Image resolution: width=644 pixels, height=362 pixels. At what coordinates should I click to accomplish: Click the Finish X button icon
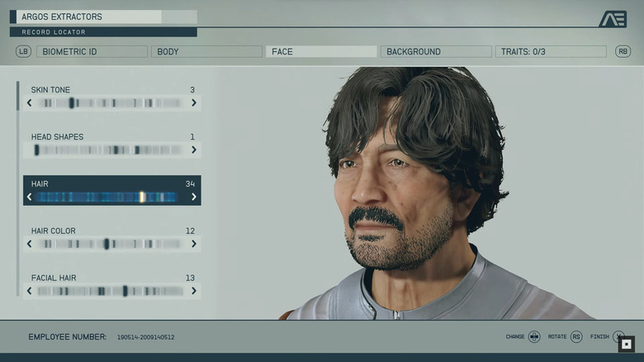(x=618, y=336)
